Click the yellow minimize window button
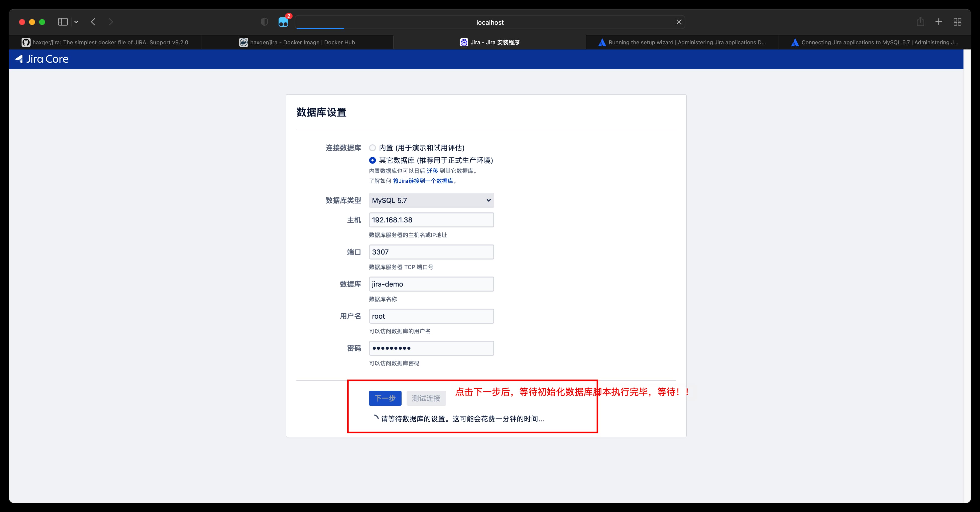This screenshot has width=980, height=512. 32,22
